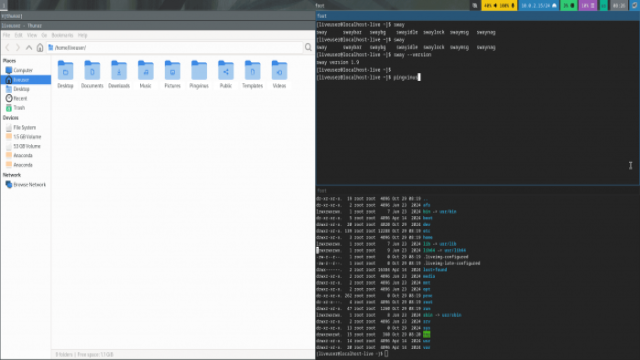Select the Videos folder icon

(279, 71)
